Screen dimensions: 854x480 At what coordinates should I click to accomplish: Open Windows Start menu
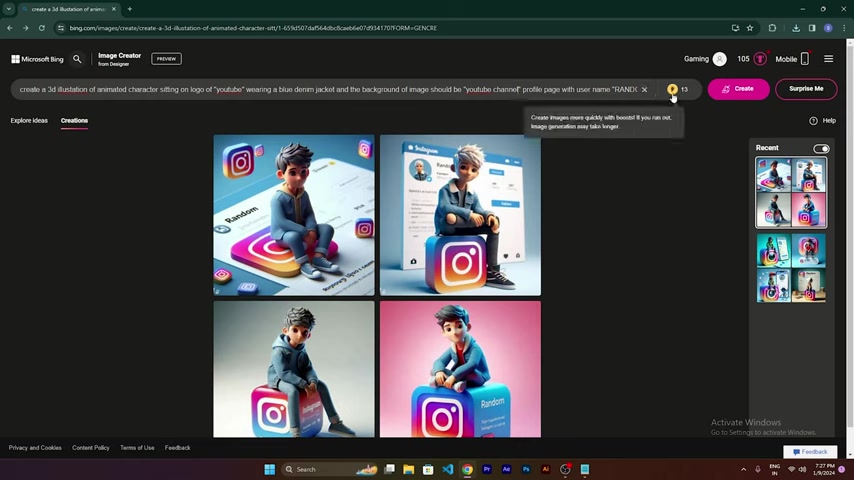point(270,469)
